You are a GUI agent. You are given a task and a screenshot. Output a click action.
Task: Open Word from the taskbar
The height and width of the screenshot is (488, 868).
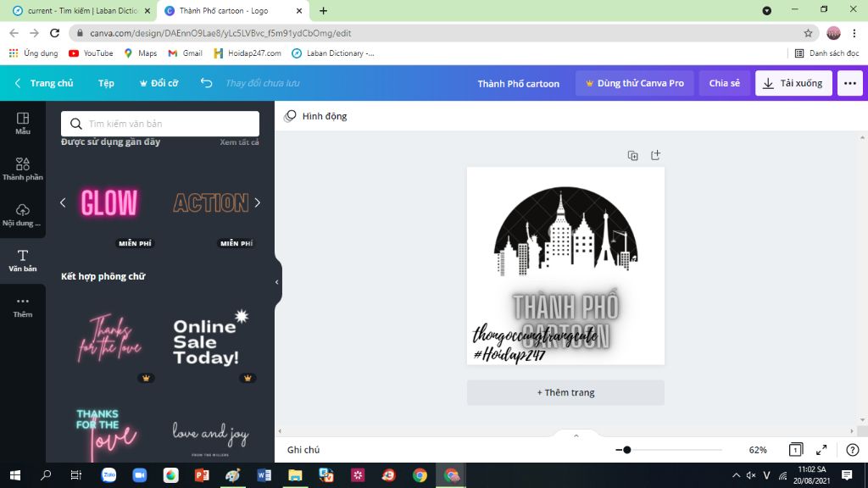pyautogui.click(x=264, y=475)
